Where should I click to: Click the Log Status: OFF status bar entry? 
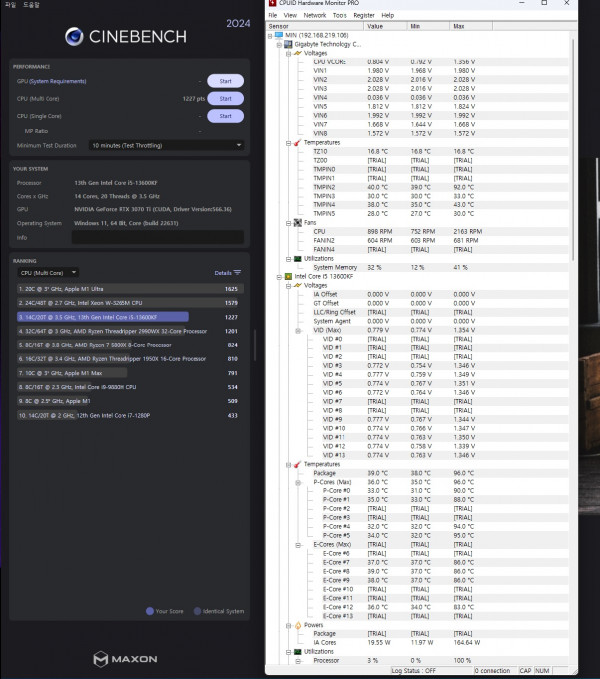413,671
